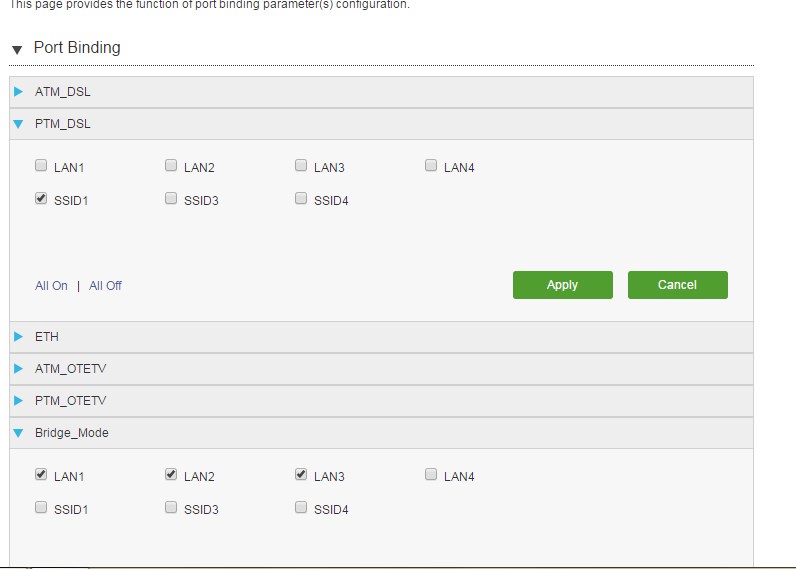Click All On link in PTM_DSL

pos(51,286)
